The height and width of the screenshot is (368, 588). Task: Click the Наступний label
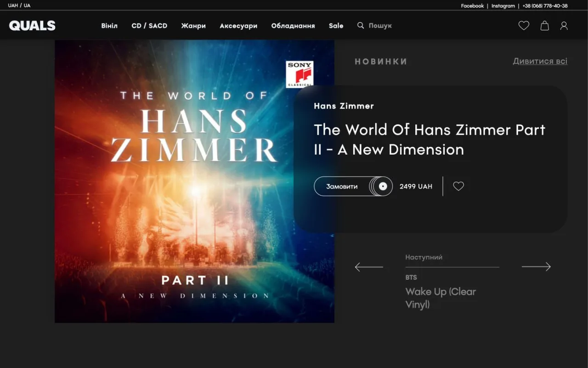pyautogui.click(x=424, y=257)
